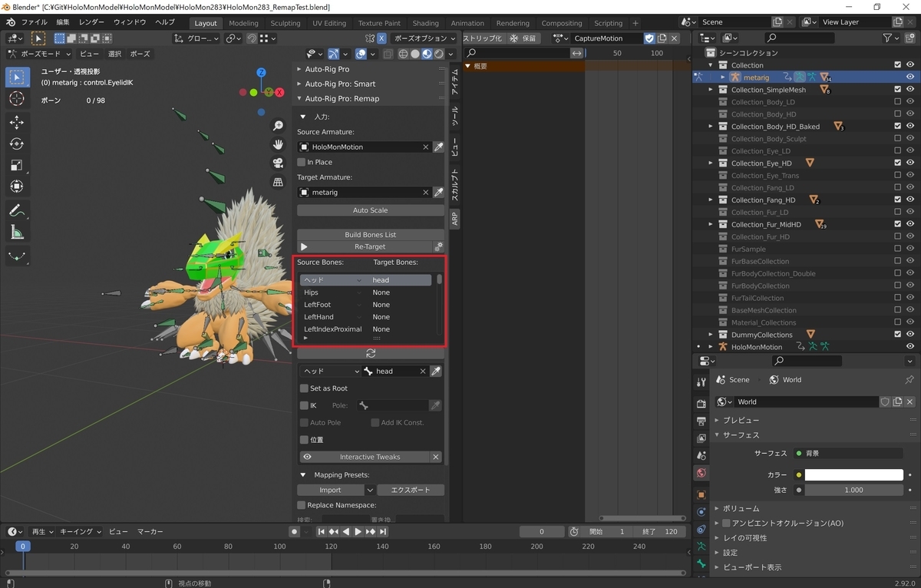Enable the Replace Namespace checkbox

(302, 505)
